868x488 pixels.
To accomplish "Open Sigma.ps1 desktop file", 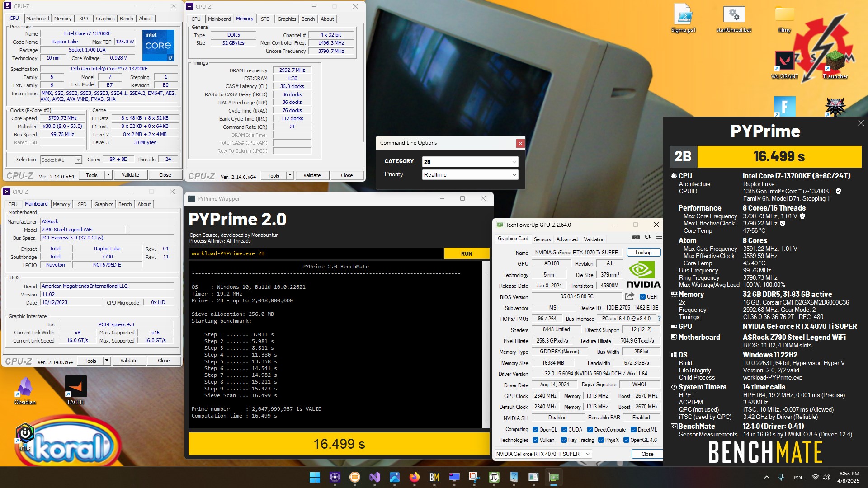I will 683,18.
